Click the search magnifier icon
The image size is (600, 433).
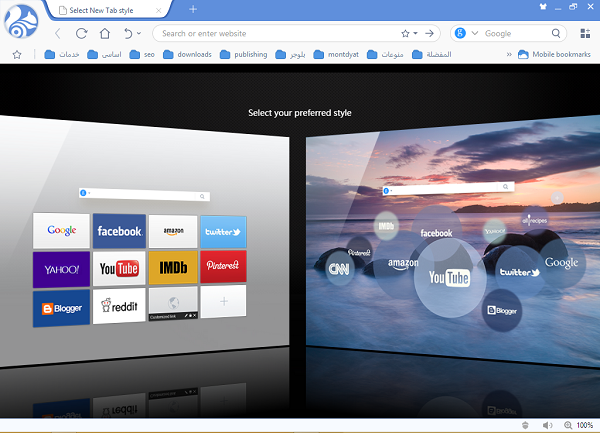(556, 34)
